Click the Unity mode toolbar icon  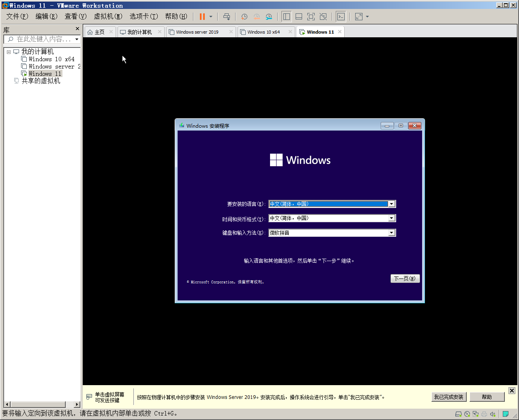[323, 17]
